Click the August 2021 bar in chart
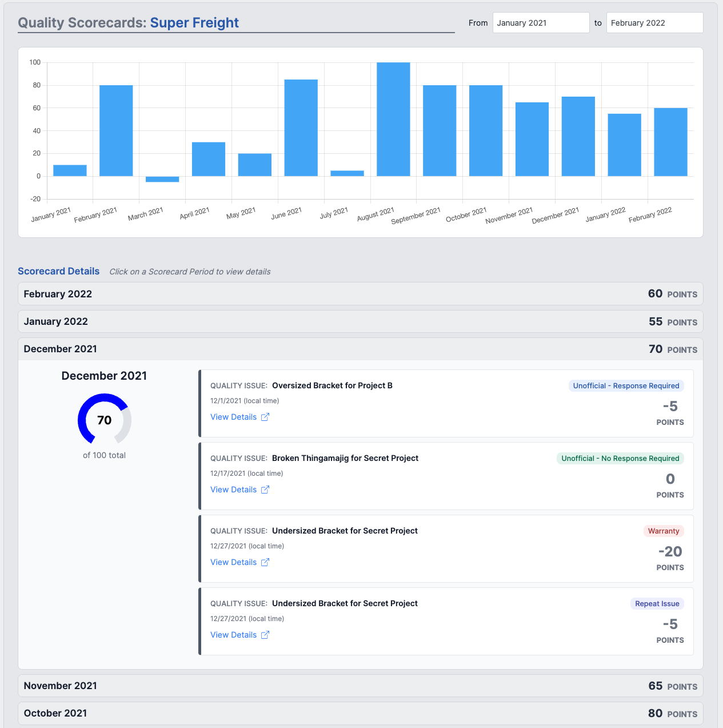 [x=393, y=119]
